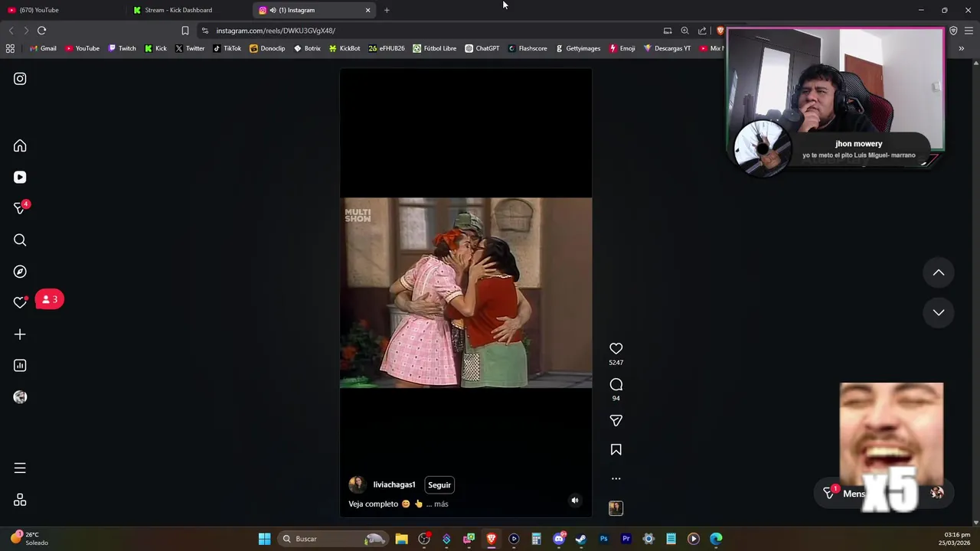Open the TikTok bookmark
980x551 pixels.
tap(227, 48)
